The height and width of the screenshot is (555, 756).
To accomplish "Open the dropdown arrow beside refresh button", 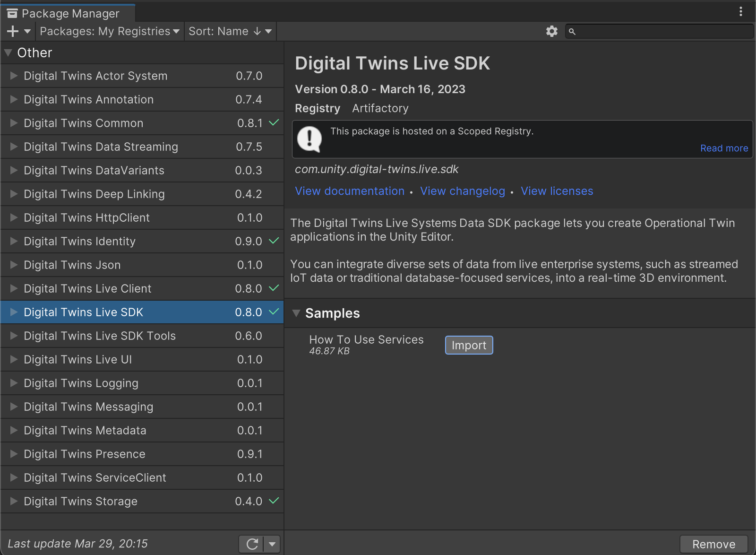I will tap(272, 544).
